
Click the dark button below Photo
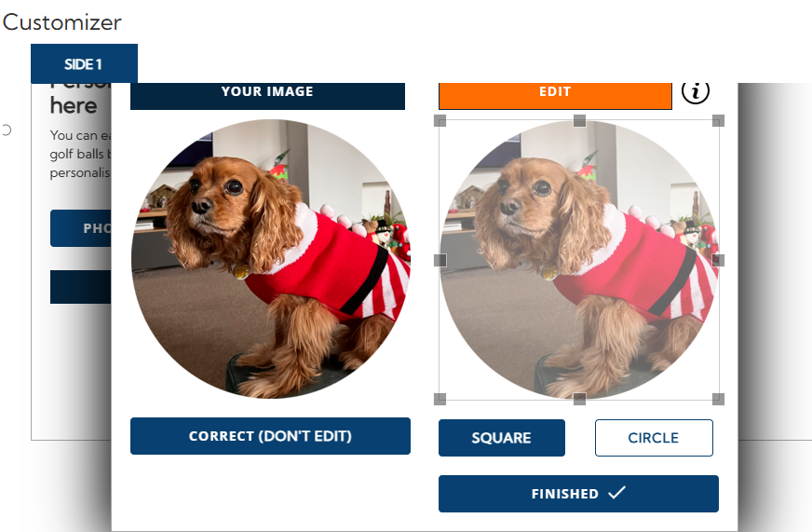[x=81, y=286]
